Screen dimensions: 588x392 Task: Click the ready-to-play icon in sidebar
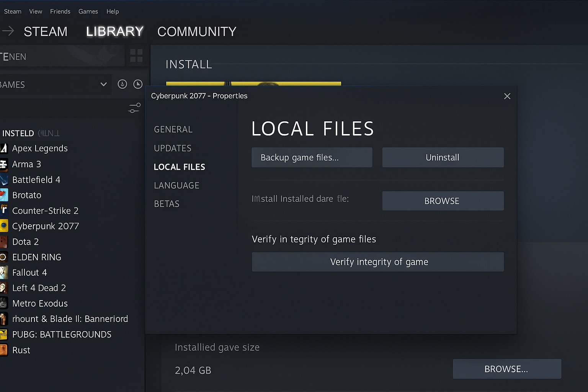(x=138, y=84)
